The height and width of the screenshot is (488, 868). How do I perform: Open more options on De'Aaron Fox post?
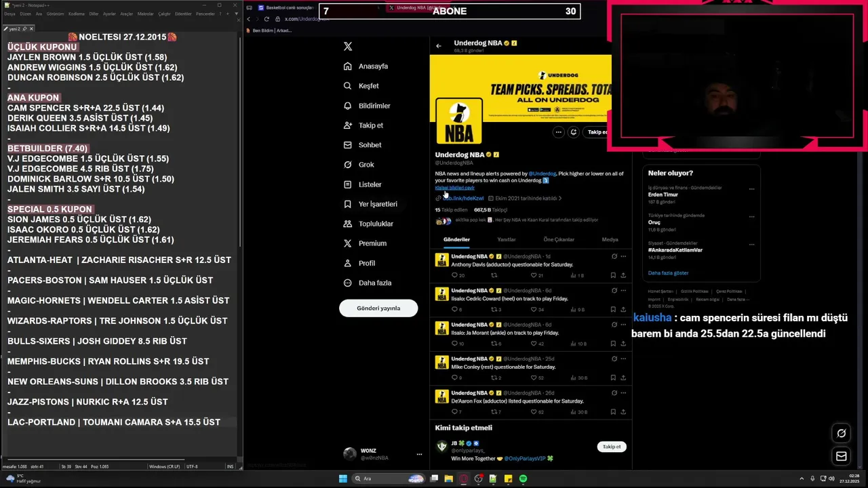[x=623, y=392]
